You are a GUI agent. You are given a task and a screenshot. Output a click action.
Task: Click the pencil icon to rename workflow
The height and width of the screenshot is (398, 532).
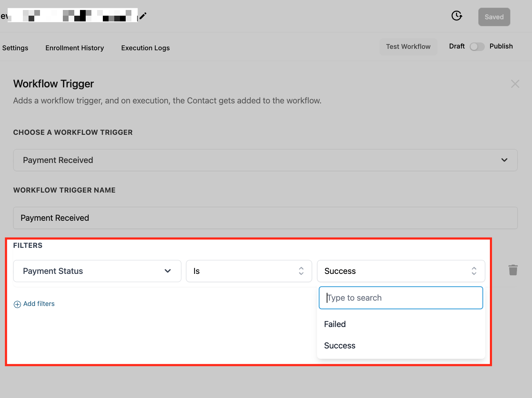click(143, 16)
